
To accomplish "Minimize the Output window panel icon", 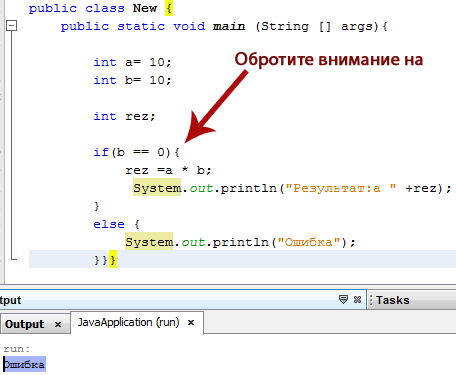I will (343, 299).
